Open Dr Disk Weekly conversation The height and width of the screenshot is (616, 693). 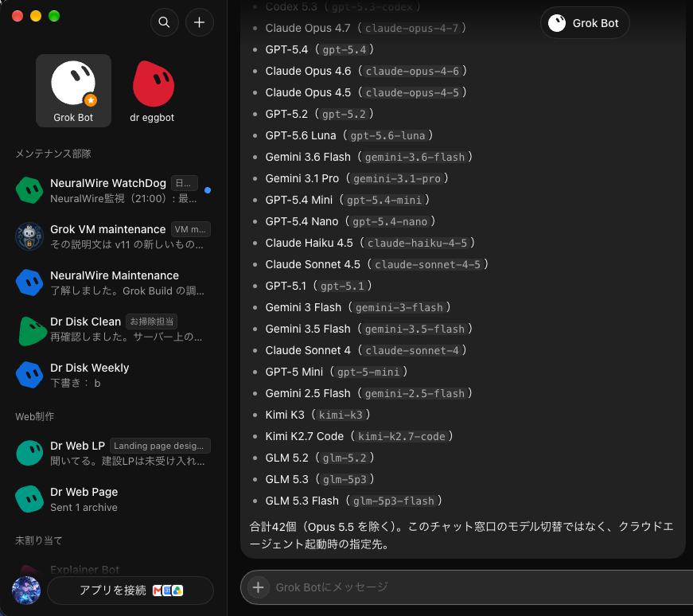tap(114, 375)
